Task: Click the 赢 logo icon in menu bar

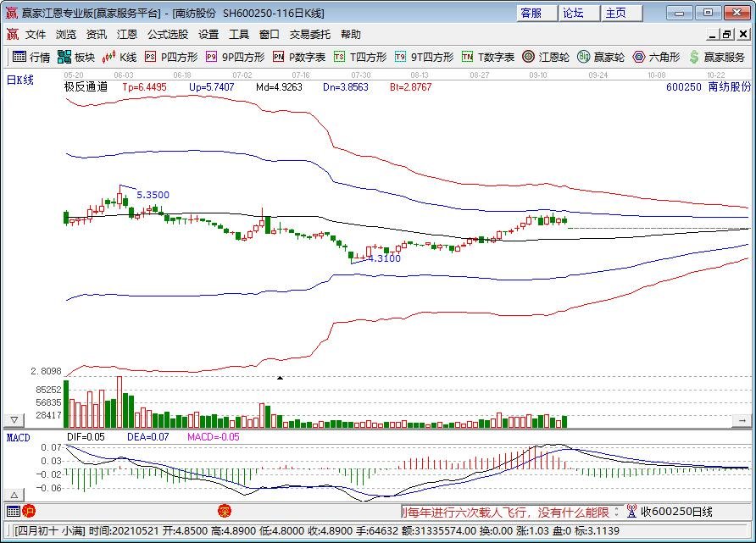Action: (12, 34)
